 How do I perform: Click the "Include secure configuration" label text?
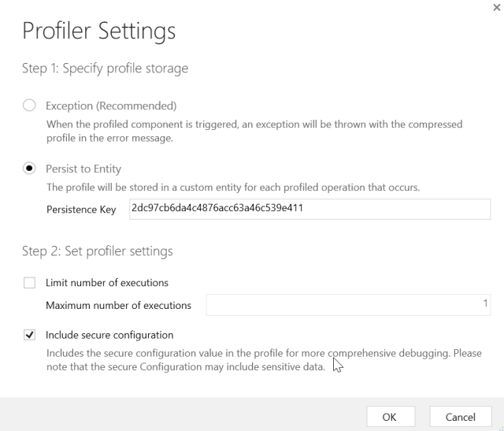(109, 335)
